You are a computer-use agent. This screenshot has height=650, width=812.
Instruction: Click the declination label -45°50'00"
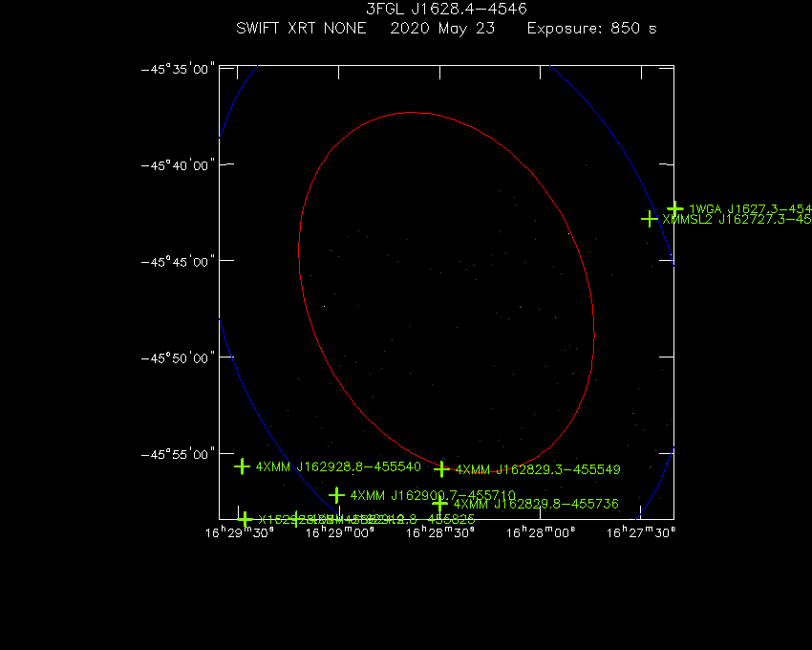click(178, 358)
